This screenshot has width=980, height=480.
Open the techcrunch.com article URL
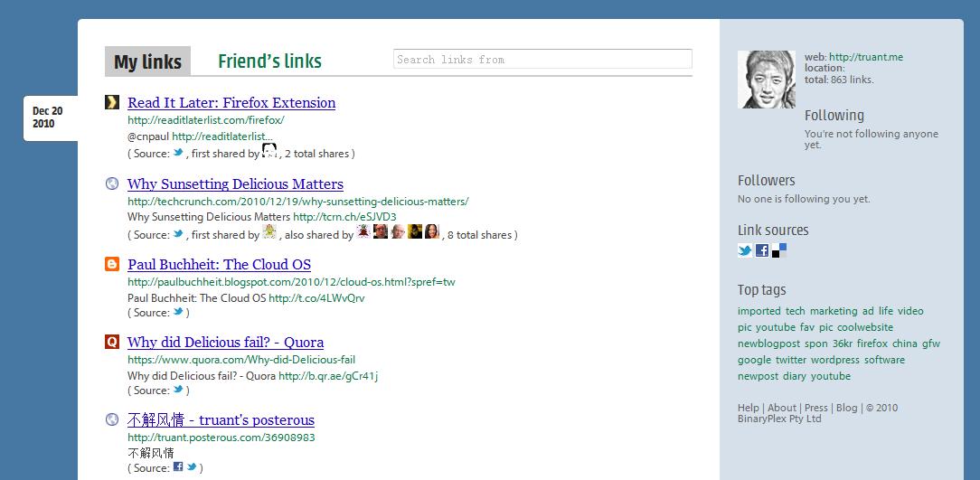pos(298,202)
